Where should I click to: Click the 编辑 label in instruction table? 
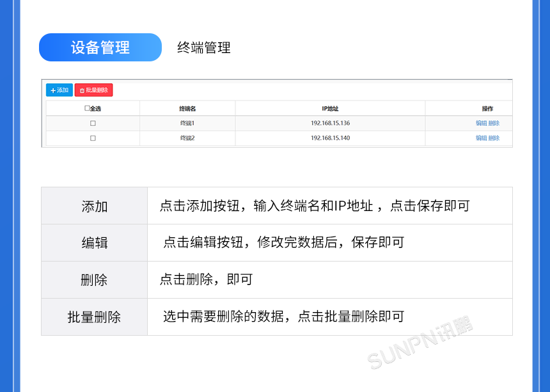pyautogui.click(x=95, y=242)
